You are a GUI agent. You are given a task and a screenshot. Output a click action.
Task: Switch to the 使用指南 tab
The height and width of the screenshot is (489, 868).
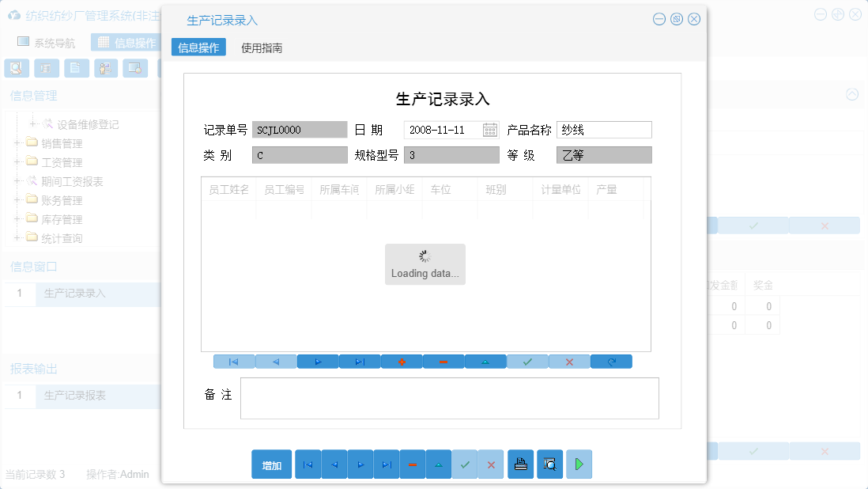[263, 47]
